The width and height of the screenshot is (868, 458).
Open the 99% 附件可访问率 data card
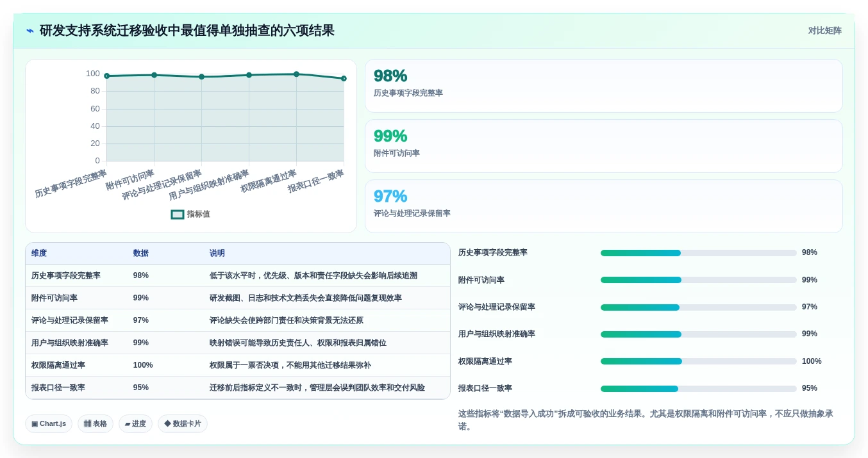[603, 146]
